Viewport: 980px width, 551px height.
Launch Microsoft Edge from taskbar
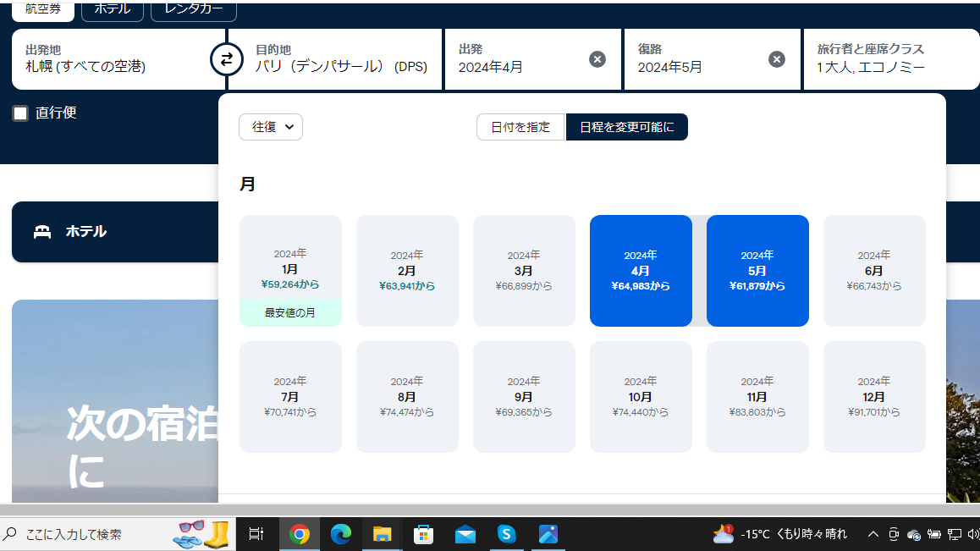tap(340, 534)
